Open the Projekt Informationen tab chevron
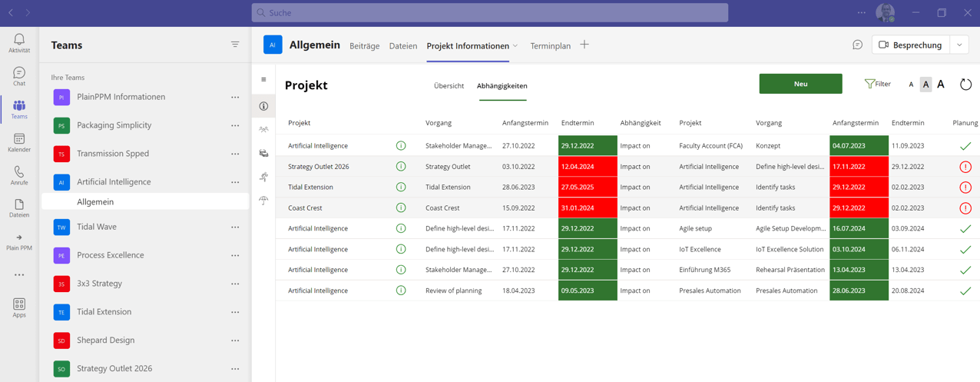 click(515, 46)
